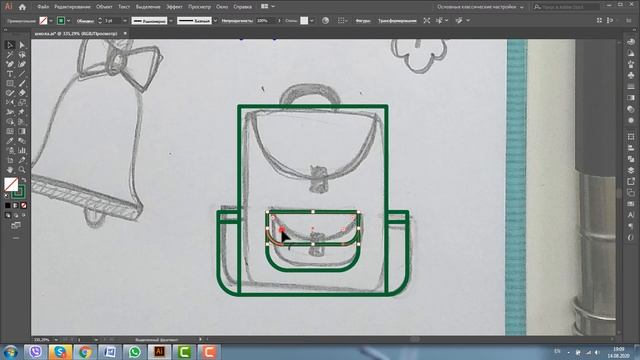Screen dimensions: 640x360
Task: Open the Редактирование menu
Action: tap(72, 7)
